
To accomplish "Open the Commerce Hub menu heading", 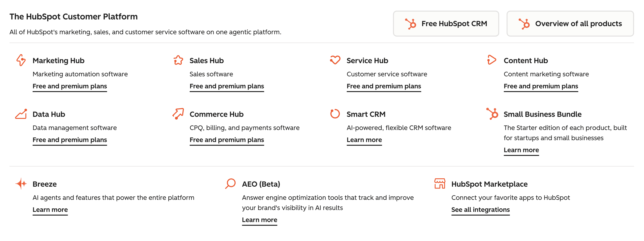I will (217, 114).
